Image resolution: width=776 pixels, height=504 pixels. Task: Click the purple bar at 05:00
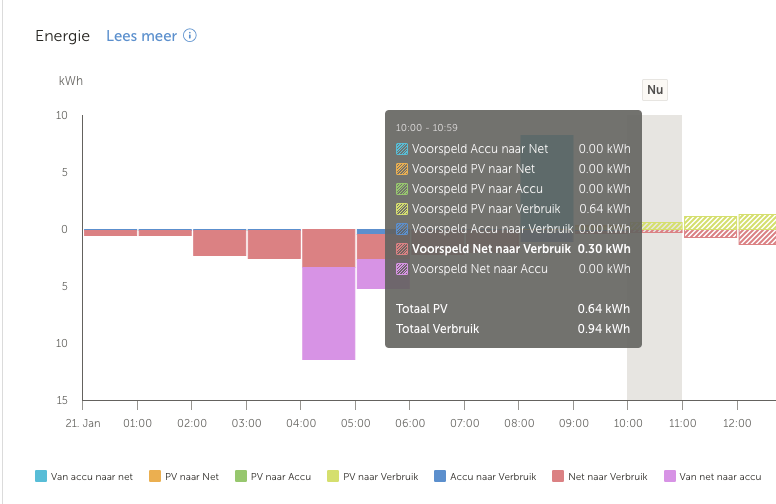click(369, 274)
